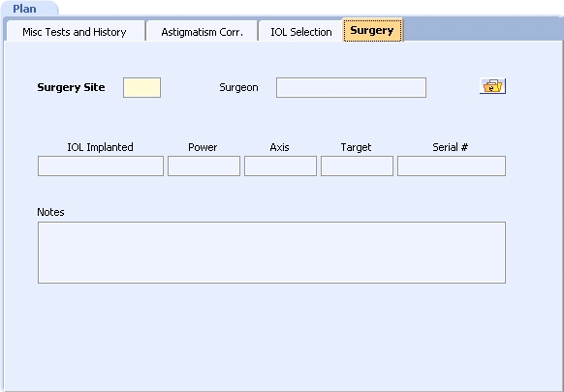Click the Target column label
Viewport: 564px width, 392px height.
[356, 147]
